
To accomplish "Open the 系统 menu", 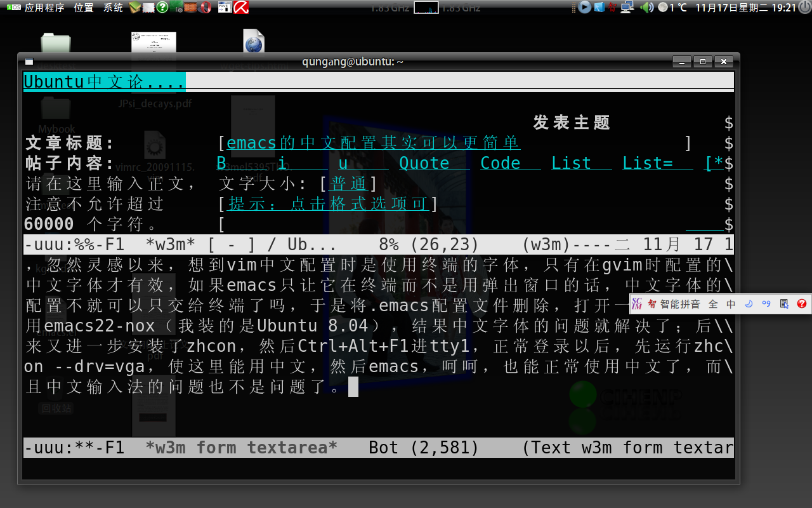I will tap(113, 8).
